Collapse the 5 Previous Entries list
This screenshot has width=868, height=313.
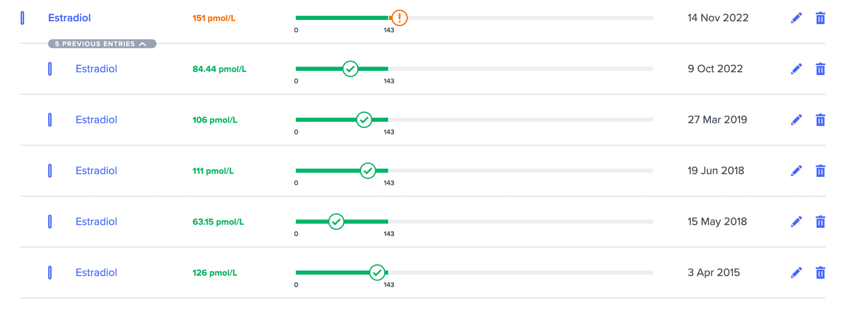102,44
